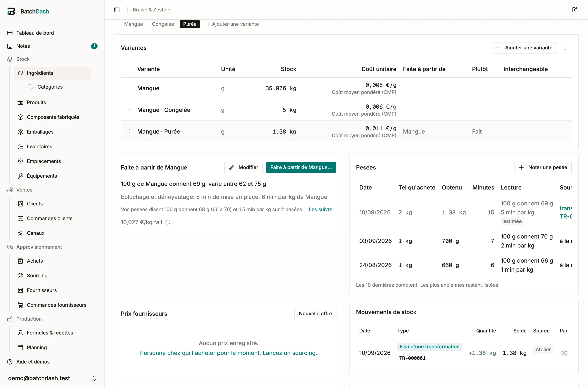Click the Emballages package icon
This screenshot has height=388, width=588.
click(x=21, y=132)
